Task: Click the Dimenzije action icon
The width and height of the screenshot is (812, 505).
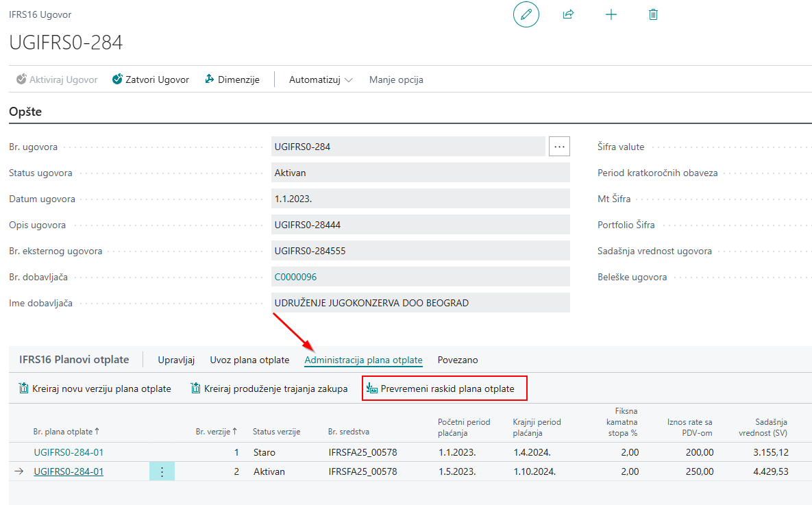Action: 210,79
